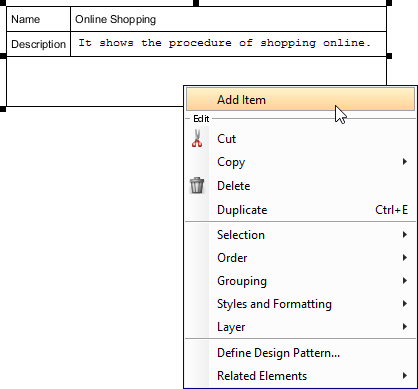Viewport: 418px width, 389px height.
Task: Expand the Grouping submenu arrow
Action: point(405,281)
